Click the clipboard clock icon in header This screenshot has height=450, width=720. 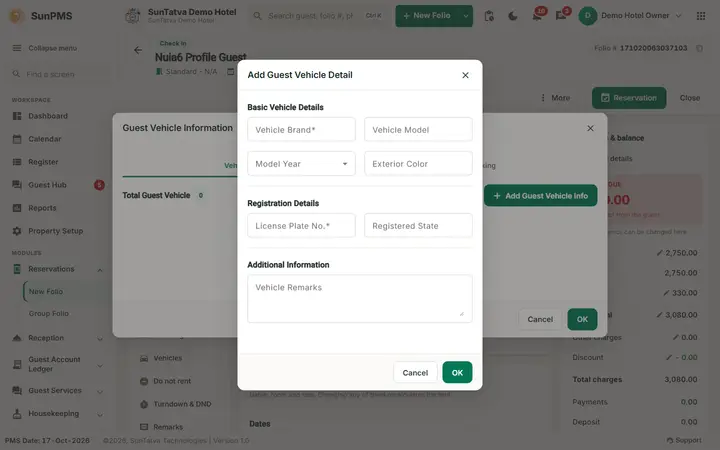(489, 16)
